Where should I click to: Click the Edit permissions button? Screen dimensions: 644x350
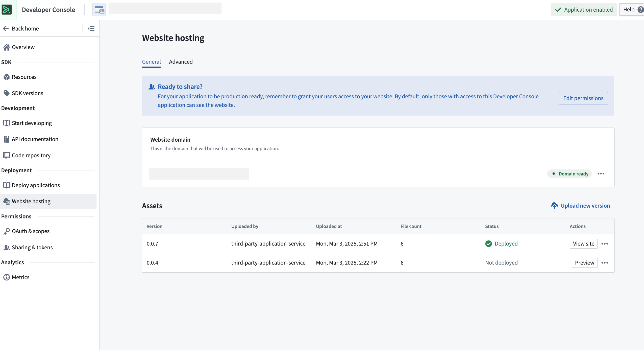pyautogui.click(x=583, y=98)
